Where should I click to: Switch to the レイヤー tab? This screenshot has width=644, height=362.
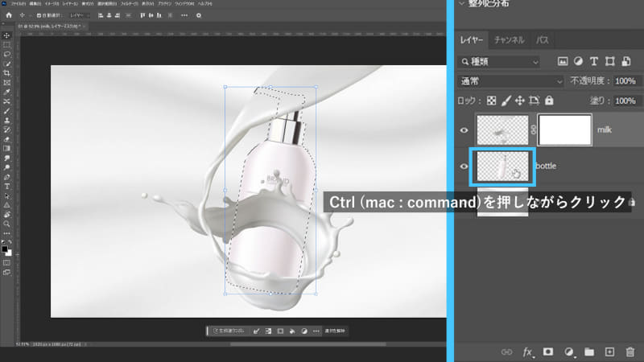tap(472, 39)
